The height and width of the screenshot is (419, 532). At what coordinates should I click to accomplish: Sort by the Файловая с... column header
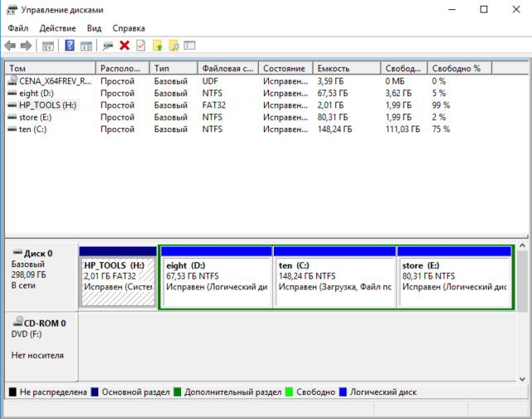coord(228,69)
